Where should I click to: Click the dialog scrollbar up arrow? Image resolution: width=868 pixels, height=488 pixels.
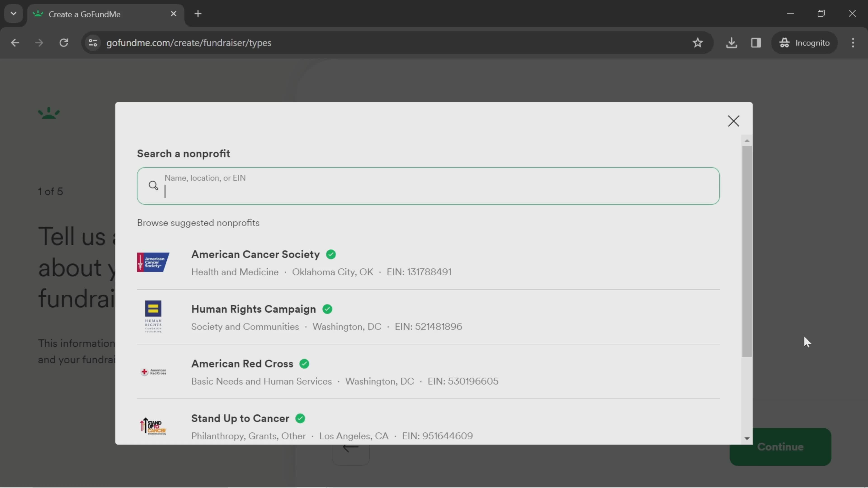pyautogui.click(x=747, y=141)
